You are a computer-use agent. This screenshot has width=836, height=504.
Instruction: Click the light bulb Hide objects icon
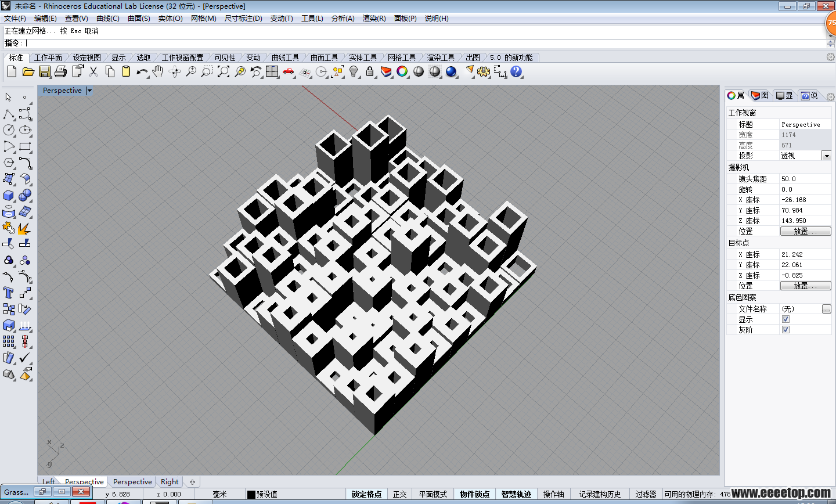tap(354, 71)
